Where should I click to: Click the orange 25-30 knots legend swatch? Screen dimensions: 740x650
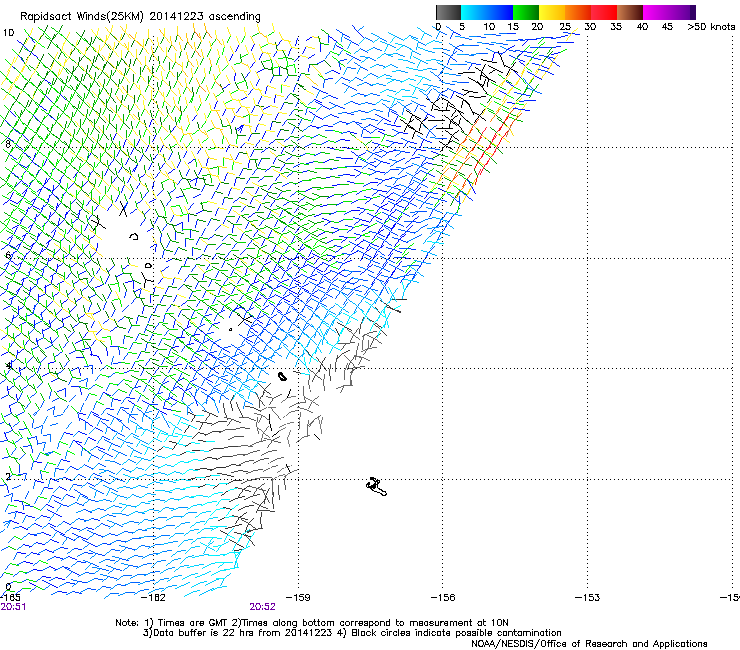coord(578,12)
